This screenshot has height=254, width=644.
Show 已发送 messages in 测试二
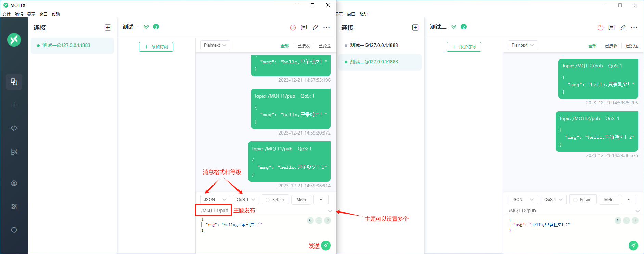click(x=632, y=46)
